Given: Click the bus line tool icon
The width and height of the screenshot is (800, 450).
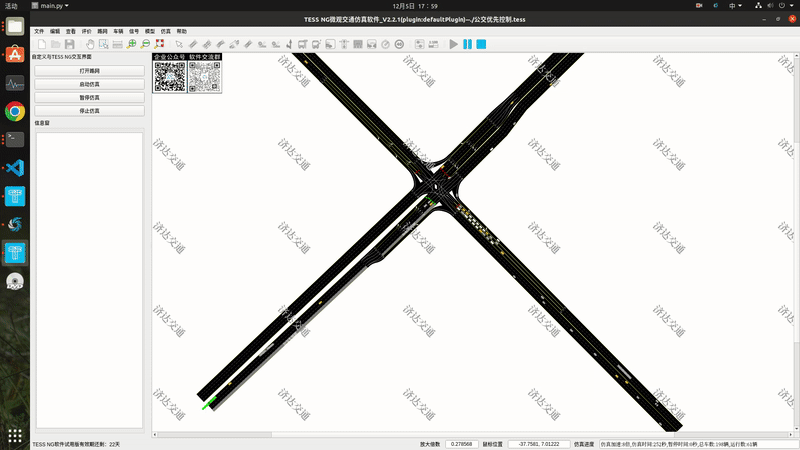Looking at the screenshot, I should tap(316, 44).
